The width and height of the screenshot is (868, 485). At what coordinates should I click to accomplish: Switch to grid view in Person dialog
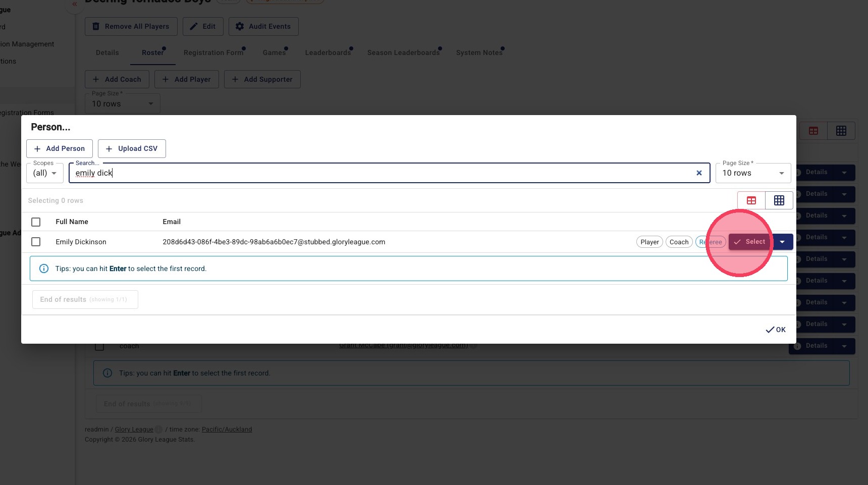pyautogui.click(x=779, y=200)
